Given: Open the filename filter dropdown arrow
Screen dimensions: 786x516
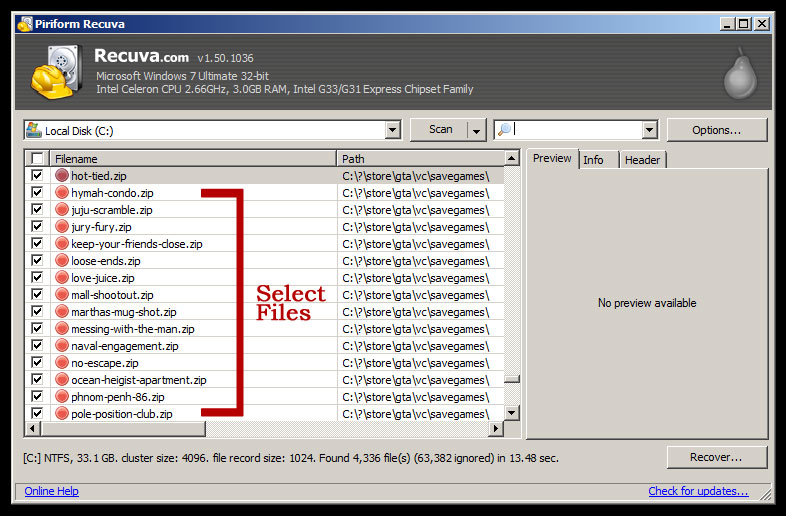Looking at the screenshot, I should [650, 130].
